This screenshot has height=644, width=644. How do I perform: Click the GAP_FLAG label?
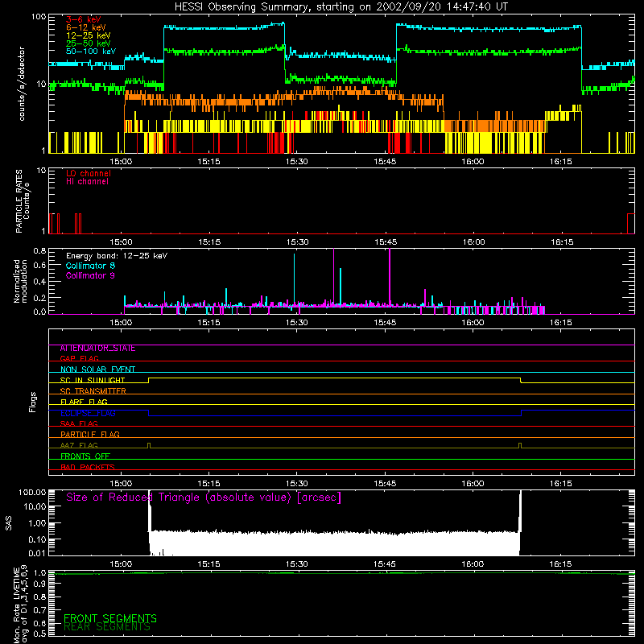pos(79,358)
